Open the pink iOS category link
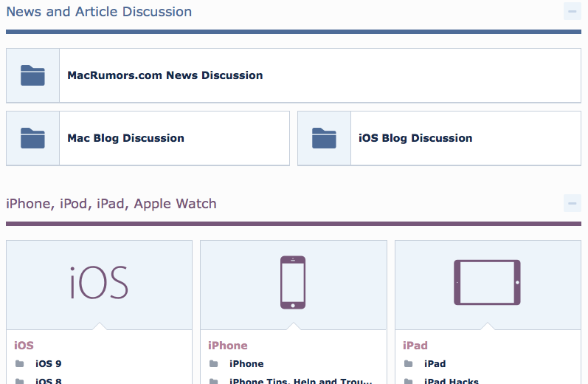Image resolution: width=588 pixels, height=384 pixels. pos(24,346)
